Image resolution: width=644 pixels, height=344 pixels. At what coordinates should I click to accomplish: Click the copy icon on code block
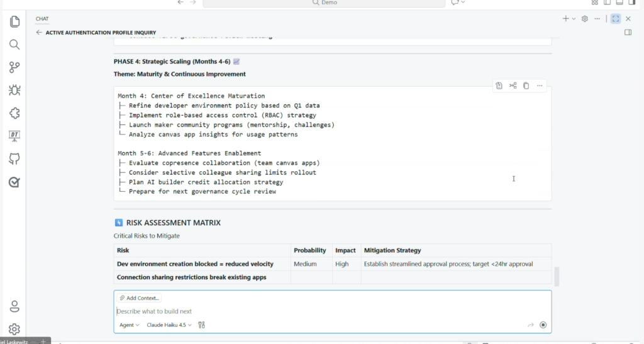coord(526,86)
